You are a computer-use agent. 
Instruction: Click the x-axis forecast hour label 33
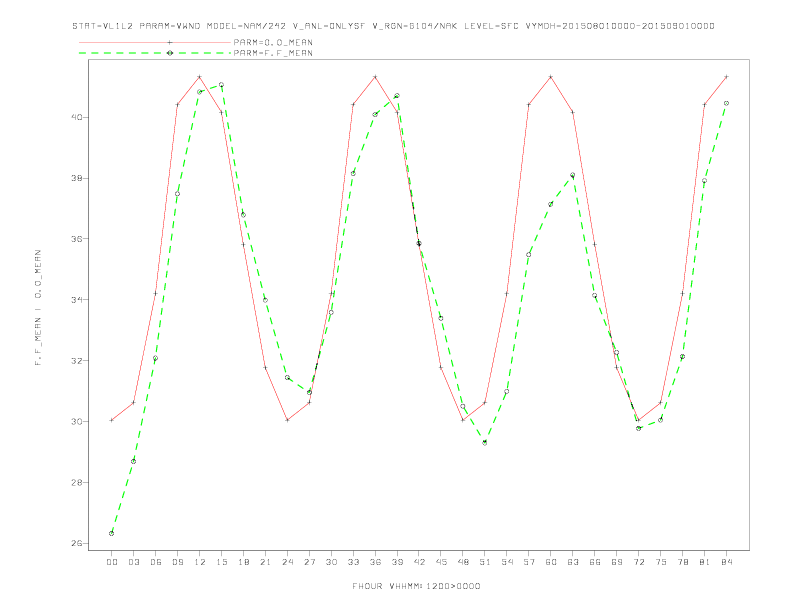tap(353, 562)
